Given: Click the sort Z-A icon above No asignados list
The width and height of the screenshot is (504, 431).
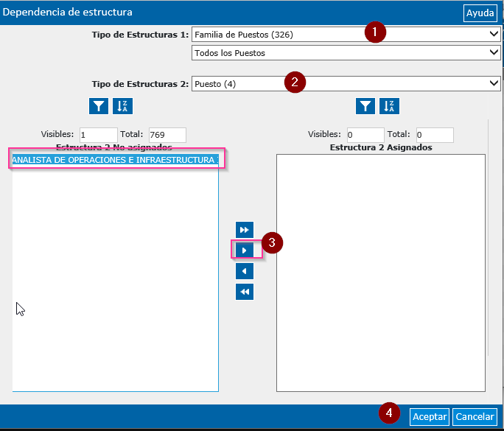Looking at the screenshot, I should pyautogui.click(x=122, y=106).
